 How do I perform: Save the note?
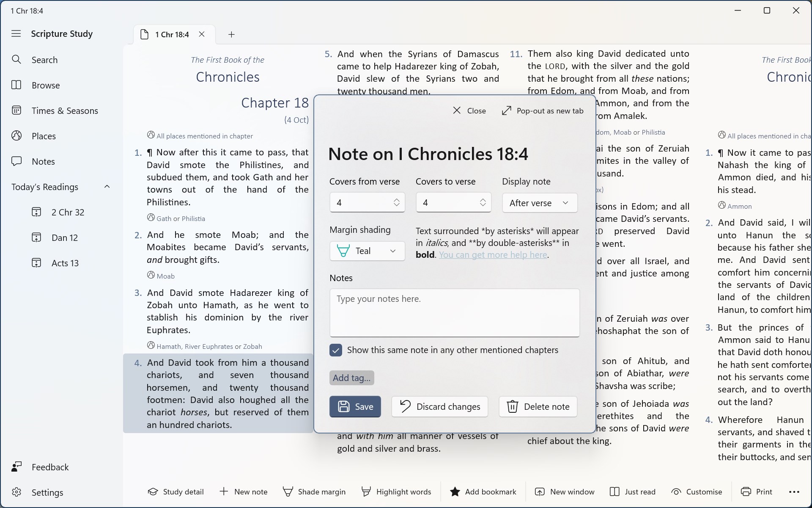click(355, 406)
